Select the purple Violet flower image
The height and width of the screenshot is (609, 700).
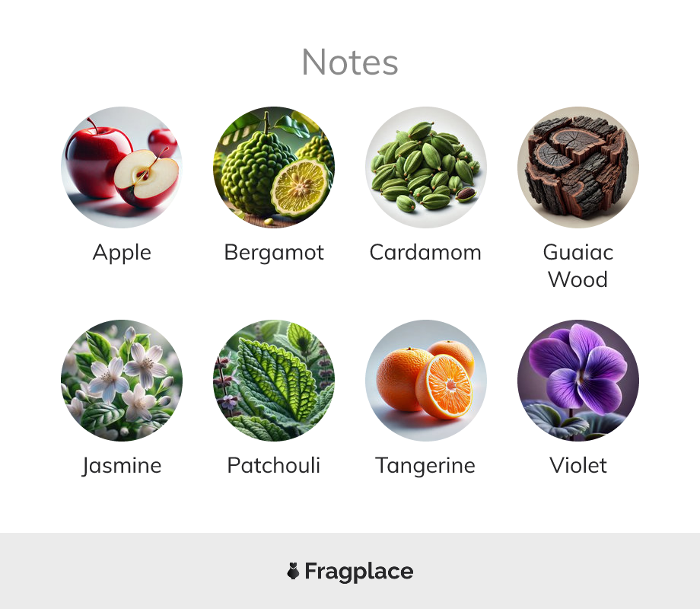(x=578, y=381)
